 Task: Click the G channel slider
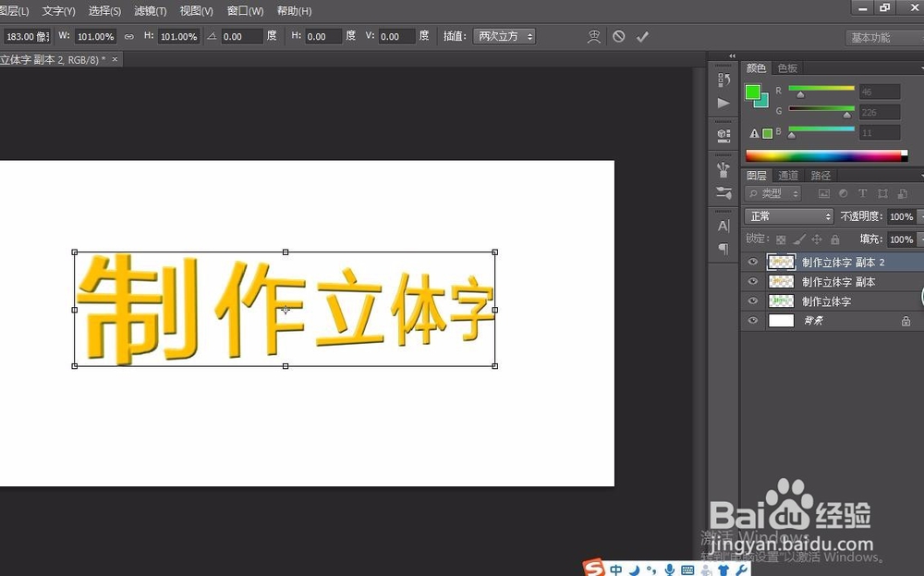pos(821,109)
